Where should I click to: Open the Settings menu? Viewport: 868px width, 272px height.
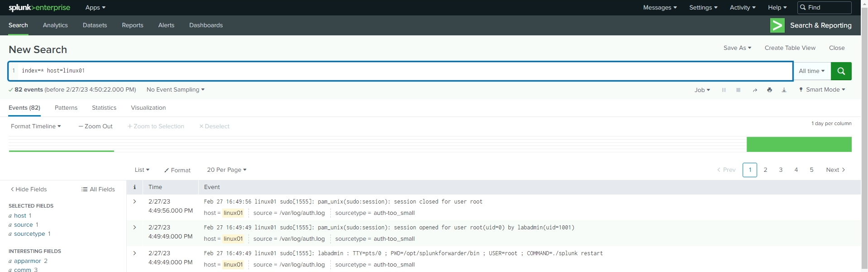point(703,8)
